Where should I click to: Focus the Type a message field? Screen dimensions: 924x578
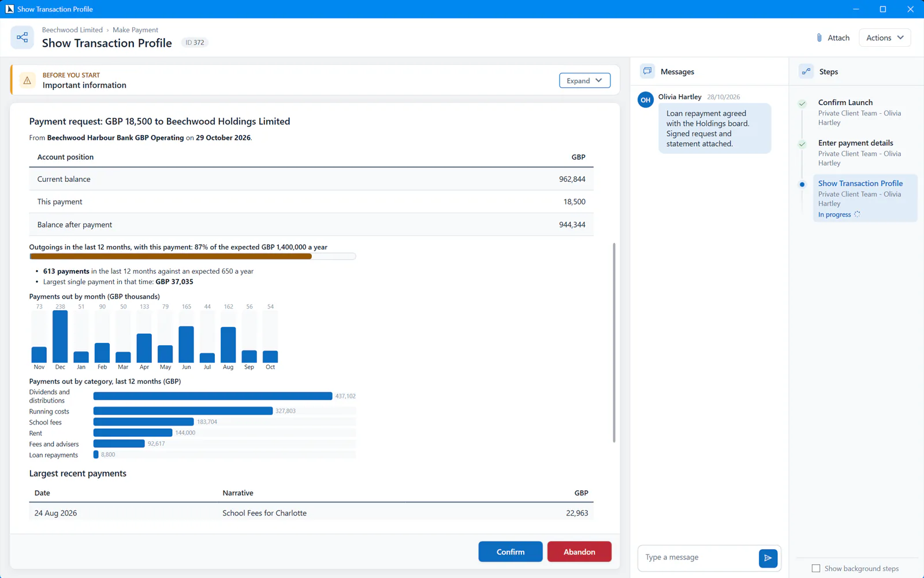coord(698,557)
